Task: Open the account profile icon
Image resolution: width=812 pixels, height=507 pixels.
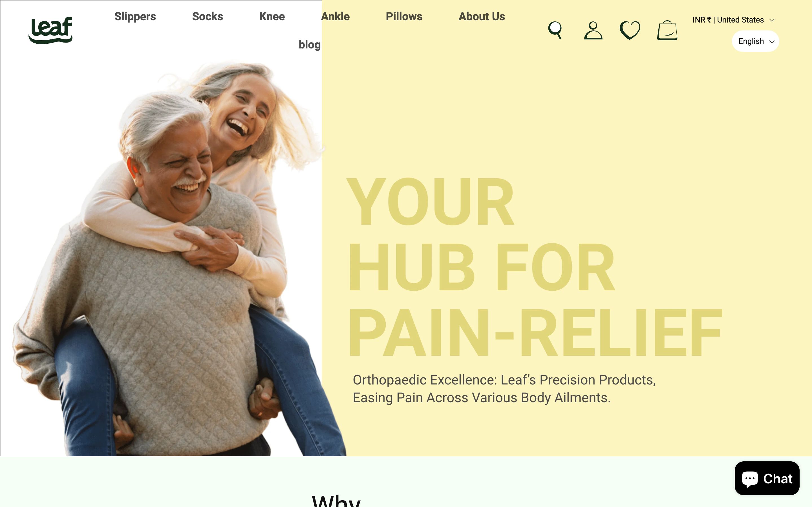Action: [593, 30]
